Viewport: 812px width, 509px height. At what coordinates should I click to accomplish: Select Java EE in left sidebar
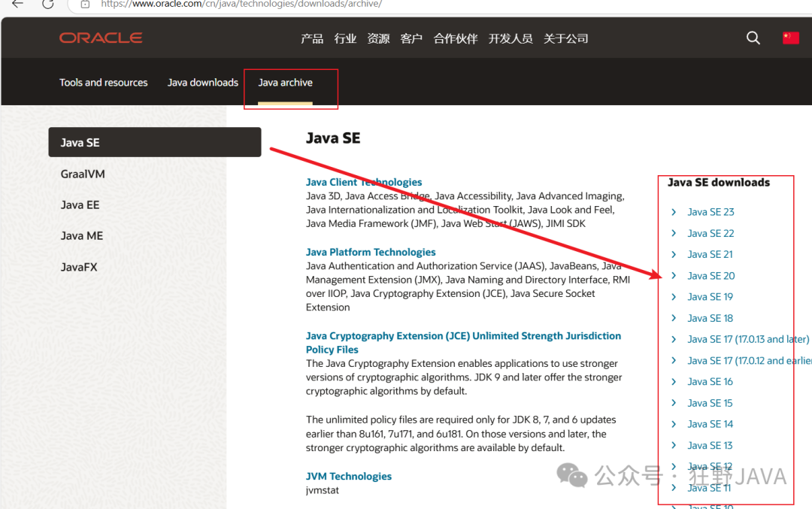pyautogui.click(x=80, y=205)
